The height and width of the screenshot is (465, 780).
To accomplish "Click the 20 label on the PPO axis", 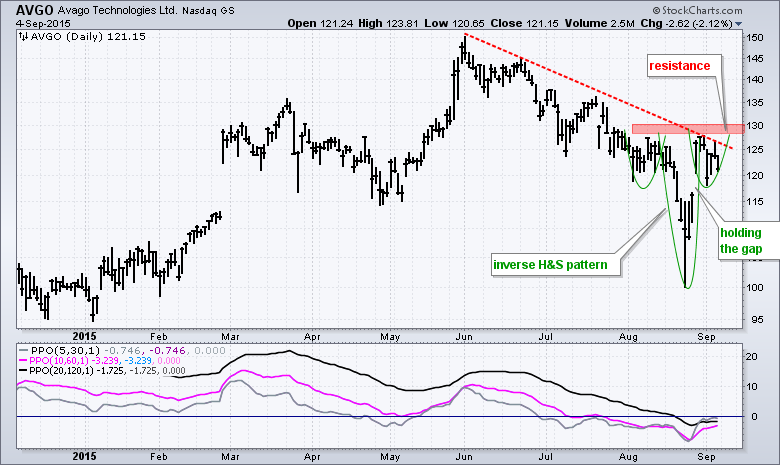I will tap(751, 357).
